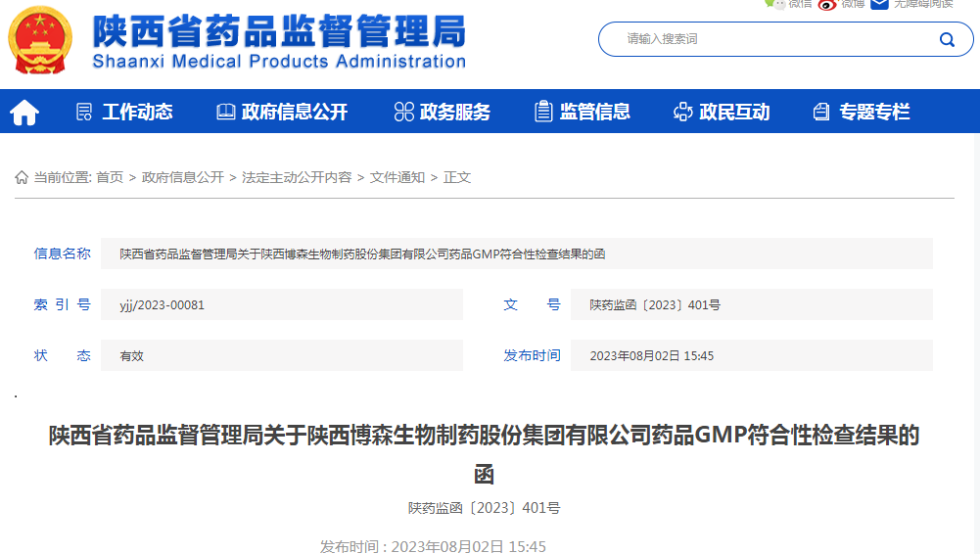Click Shaanxi Medical Products Administration English title
Screen dimensions: 980x554
(x=279, y=62)
